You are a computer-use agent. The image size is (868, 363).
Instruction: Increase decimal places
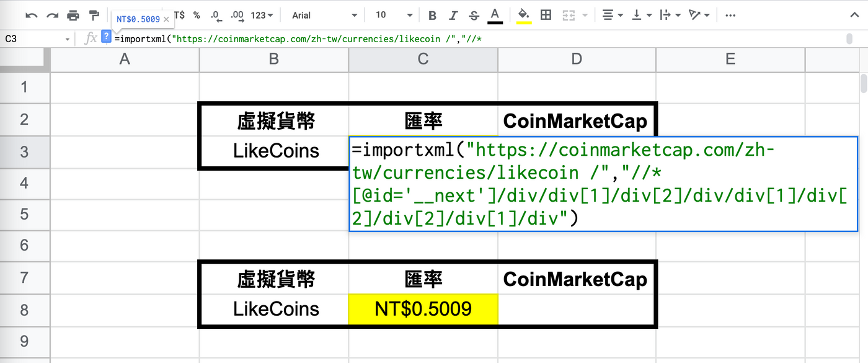click(237, 15)
